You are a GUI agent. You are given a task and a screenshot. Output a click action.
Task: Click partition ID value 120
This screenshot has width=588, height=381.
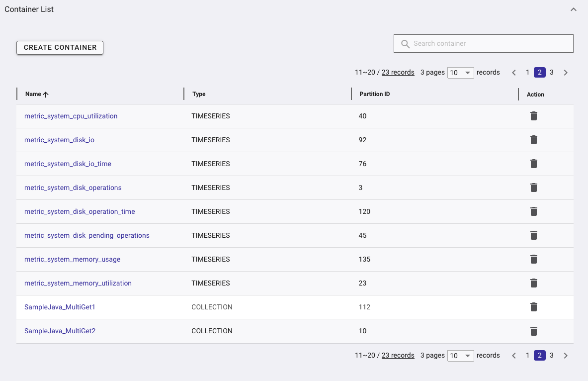tap(364, 212)
